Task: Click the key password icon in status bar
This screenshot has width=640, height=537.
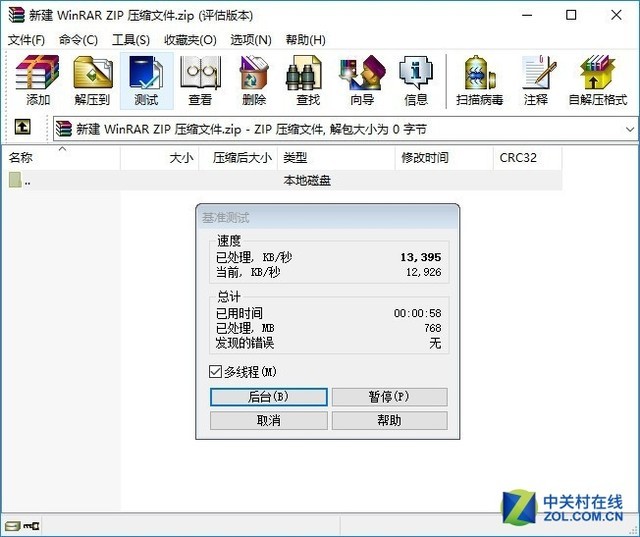Action: pos(31,526)
